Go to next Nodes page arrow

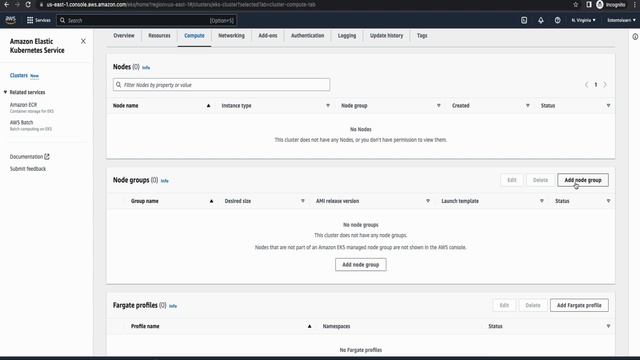[605, 84]
